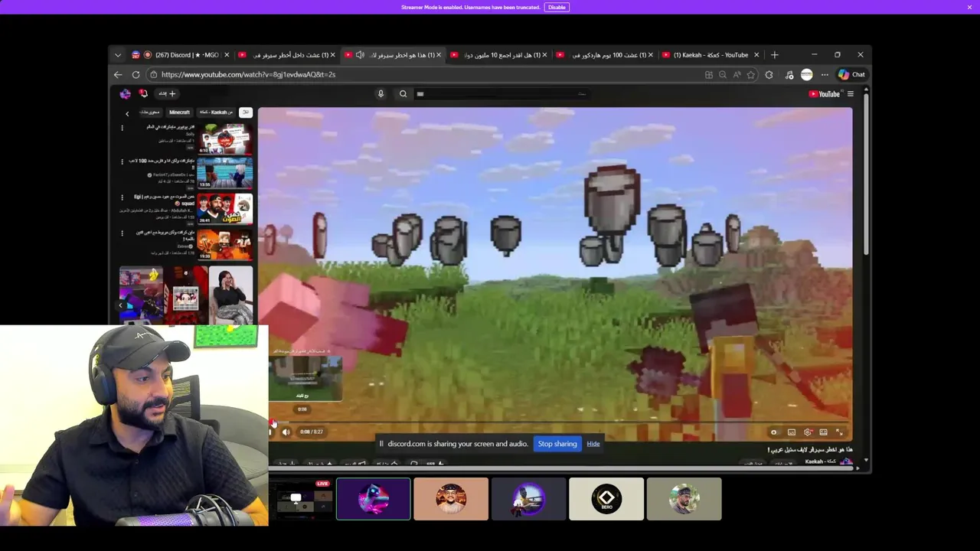Grab the page vertical scrollbar
The image size is (980, 551).
866,176
